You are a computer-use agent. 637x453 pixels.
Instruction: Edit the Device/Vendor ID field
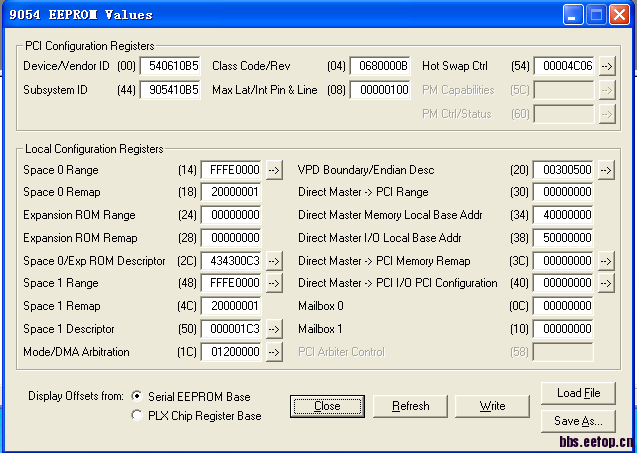170,66
